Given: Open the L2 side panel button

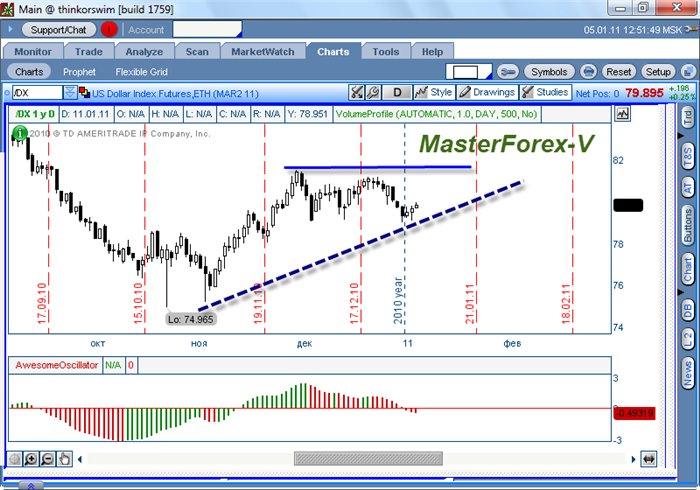Looking at the screenshot, I should click(688, 340).
